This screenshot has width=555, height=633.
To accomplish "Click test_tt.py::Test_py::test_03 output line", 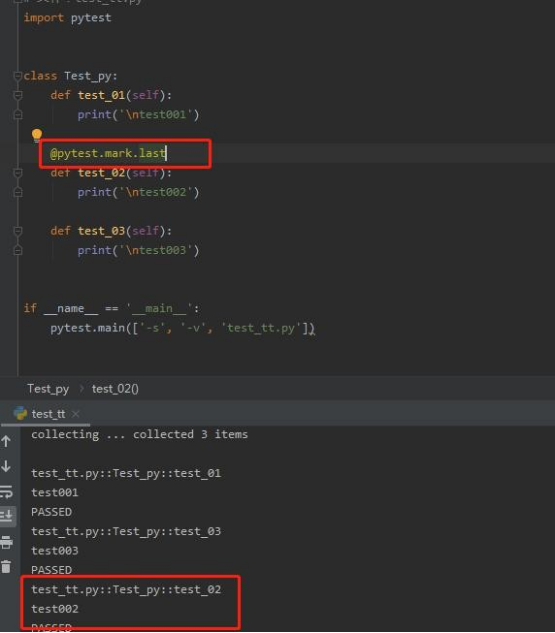I will point(126,531).
